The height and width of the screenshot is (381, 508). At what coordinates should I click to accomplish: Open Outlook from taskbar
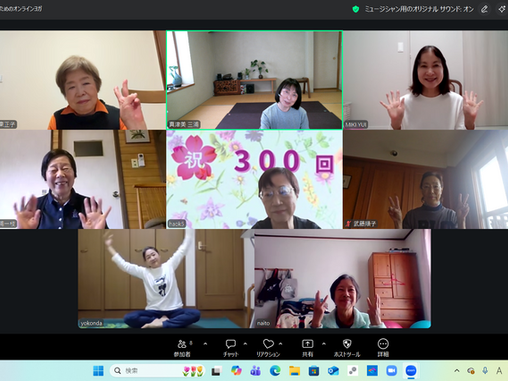coord(333,371)
